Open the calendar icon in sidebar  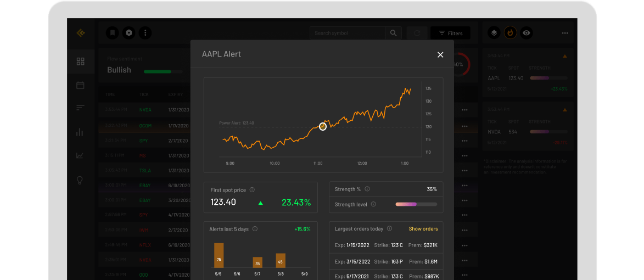click(81, 86)
